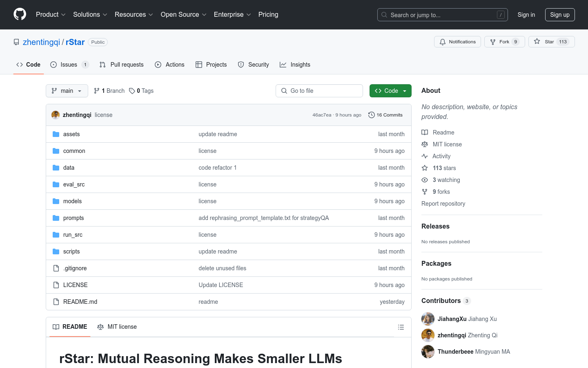Expand the Open Source menu
The height and width of the screenshot is (368, 588).
(184, 14)
